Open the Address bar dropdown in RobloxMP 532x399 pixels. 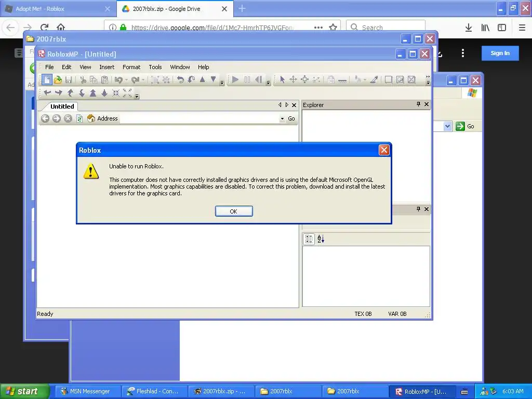point(282,118)
